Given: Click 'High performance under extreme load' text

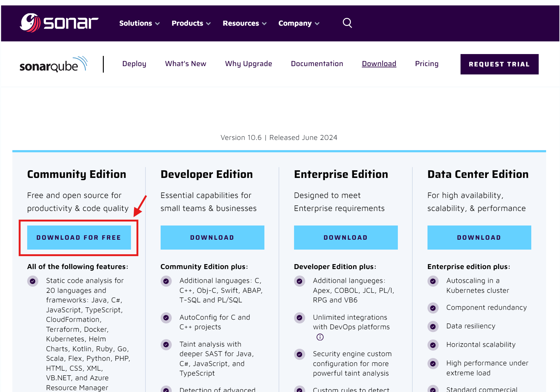Looking at the screenshot, I should pyautogui.click(x=487, y=368).
